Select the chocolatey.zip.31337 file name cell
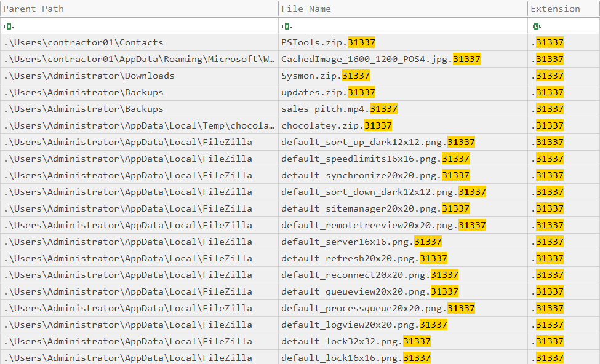 336,125
